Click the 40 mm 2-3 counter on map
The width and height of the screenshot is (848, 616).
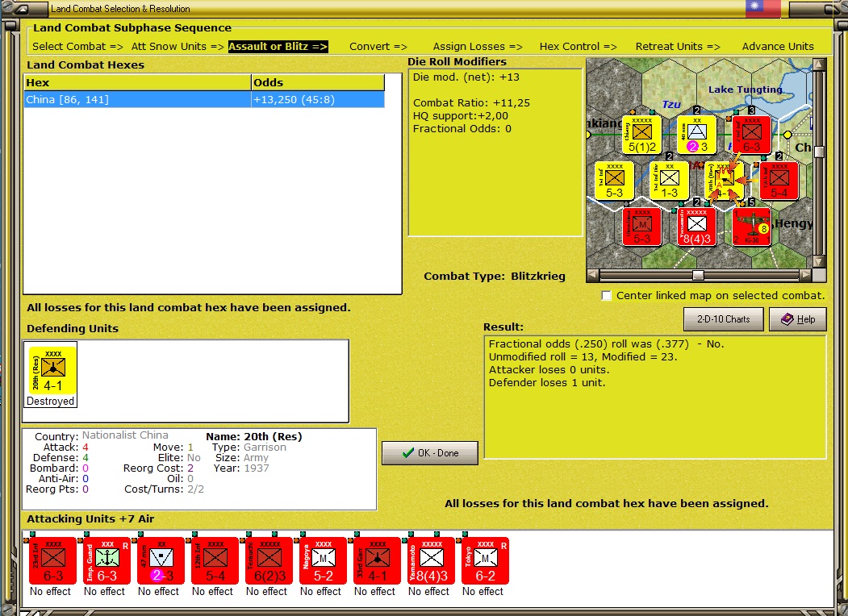point(697,135)
